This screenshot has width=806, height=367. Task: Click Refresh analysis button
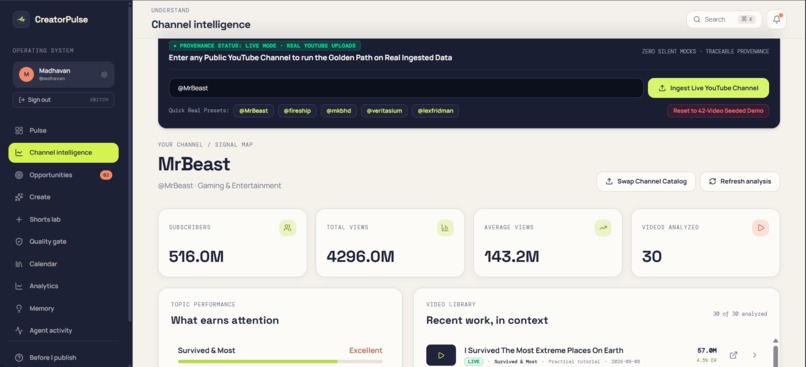(740, 181)
